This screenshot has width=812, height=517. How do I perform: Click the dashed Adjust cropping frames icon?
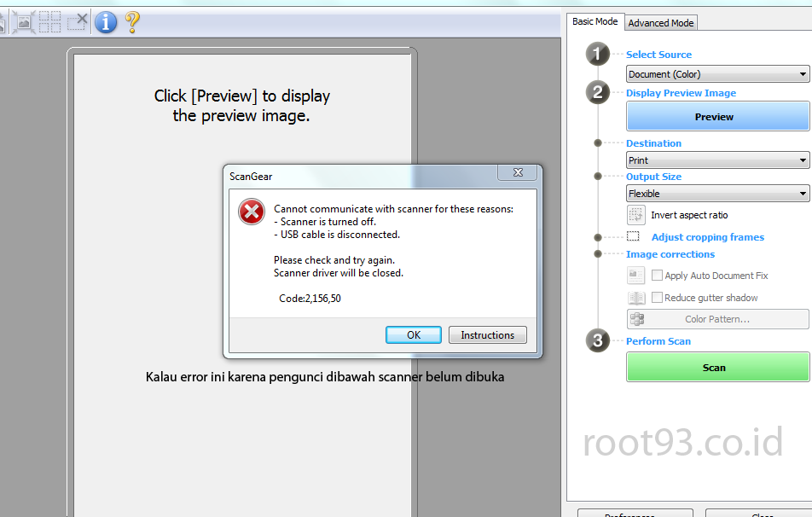pos(634,236)
